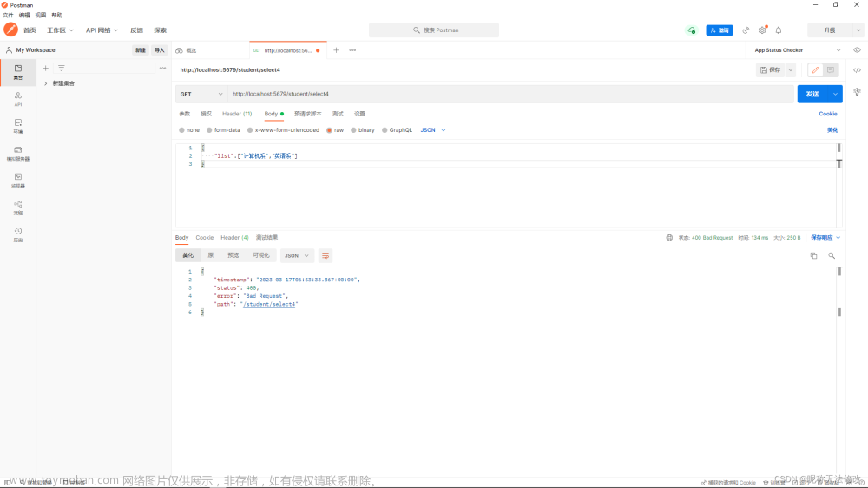
Task: Click the 新建 button in workspace header
Action: tap(141, 50)
